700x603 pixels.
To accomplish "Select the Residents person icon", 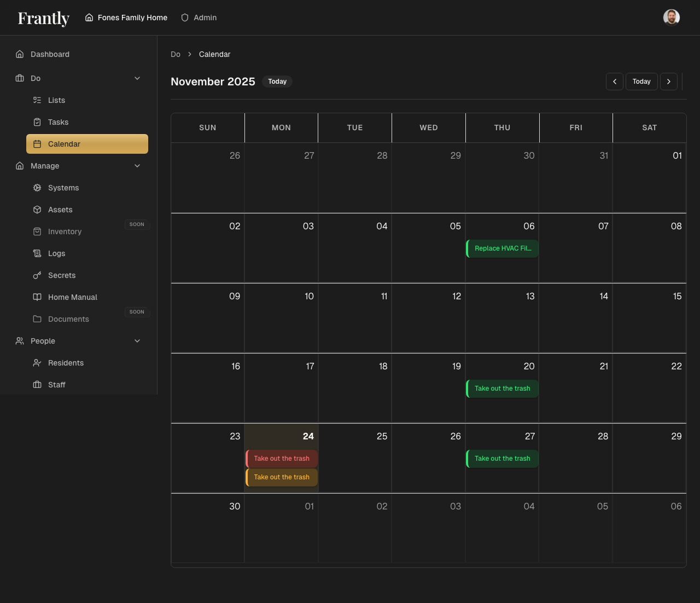I will pos(37,363).
